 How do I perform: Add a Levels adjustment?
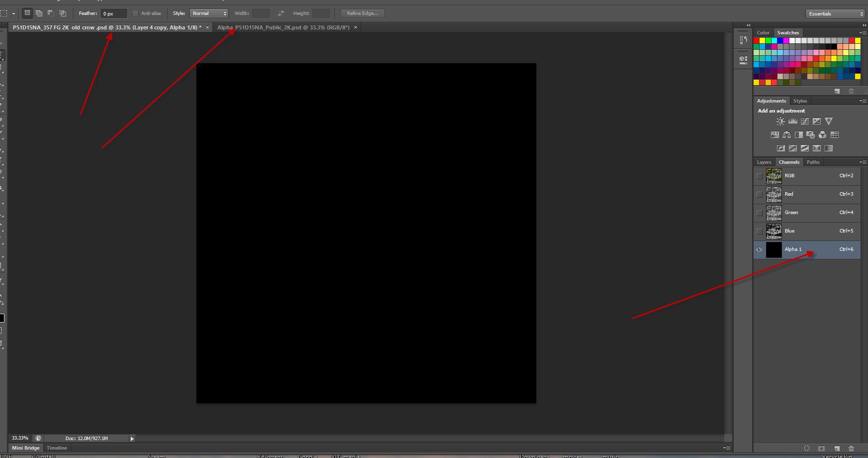tap(792, 121)
